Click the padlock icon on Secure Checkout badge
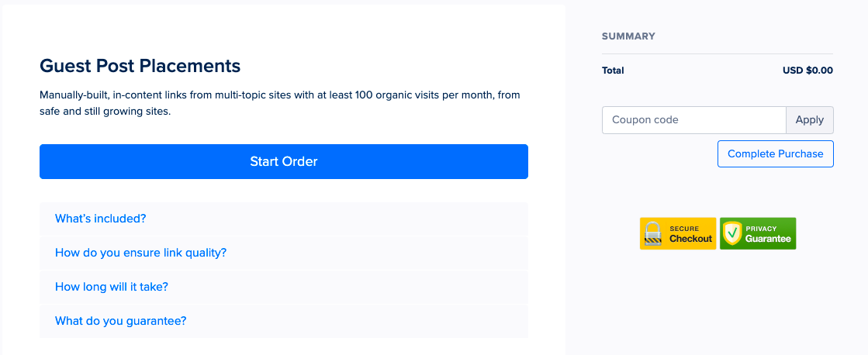The image size is (868, 355). 654,233
